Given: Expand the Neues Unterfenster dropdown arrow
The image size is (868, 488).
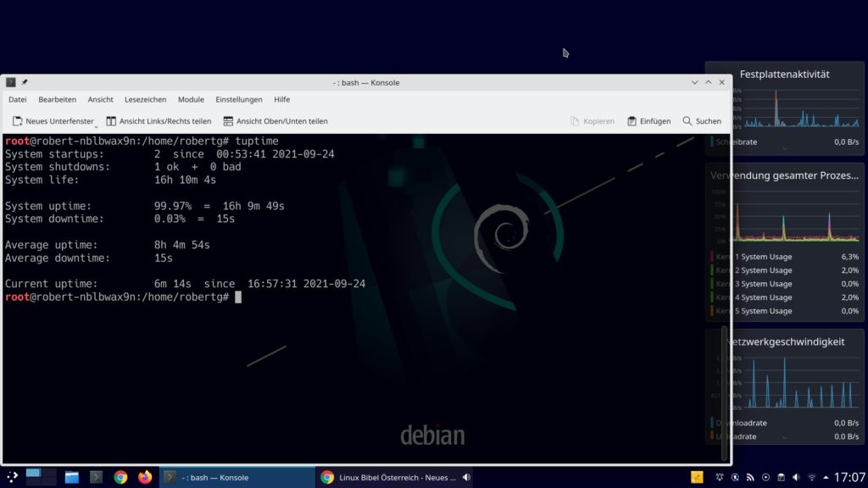Looking at the screenshot, I should click(97, 126).
